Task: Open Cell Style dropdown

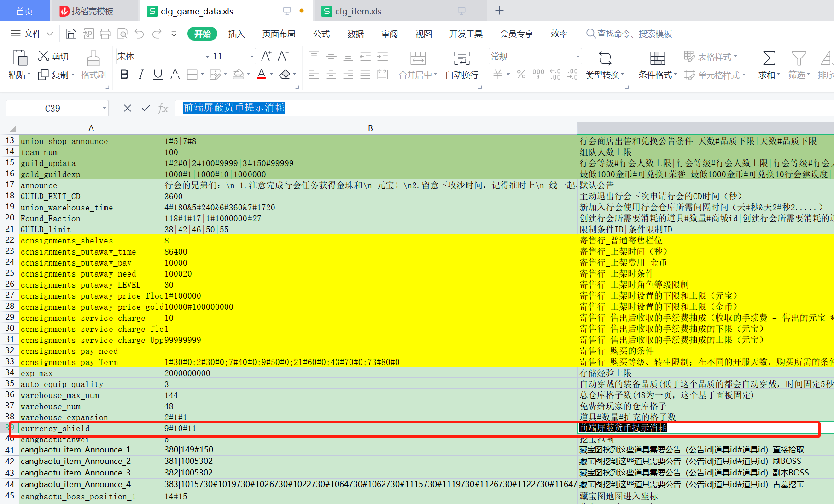Action: click(x=715, y=75)
